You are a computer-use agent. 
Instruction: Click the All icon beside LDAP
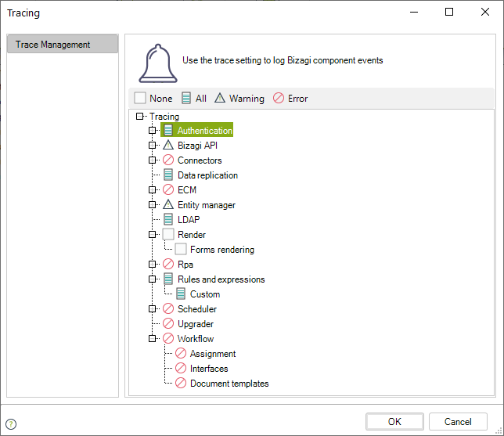[x=168, y=219]
